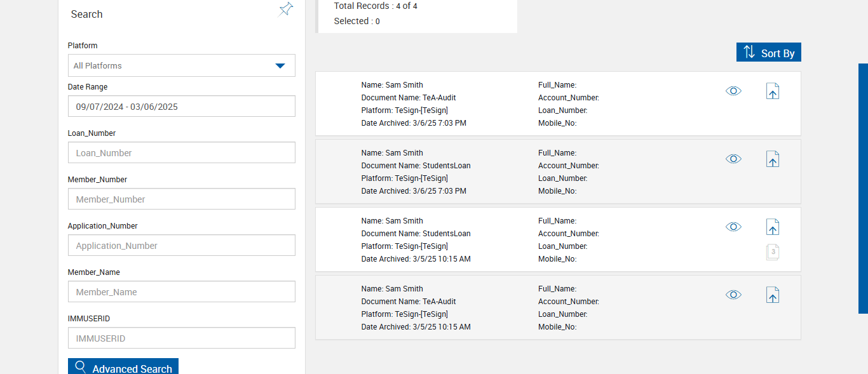This screenshot has width=868, height=374.
Task: Click the blue vertical scrollbar on right
Action: 863,188
